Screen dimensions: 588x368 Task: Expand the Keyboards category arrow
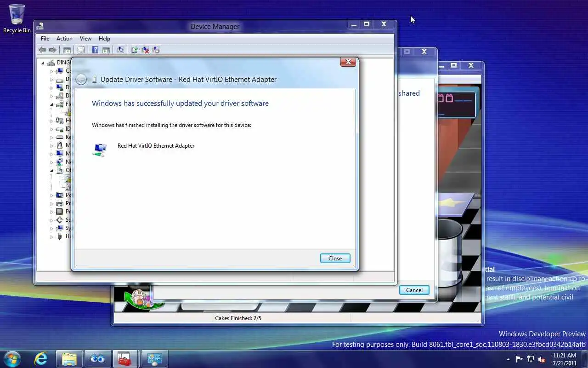[x=51, y=137]
